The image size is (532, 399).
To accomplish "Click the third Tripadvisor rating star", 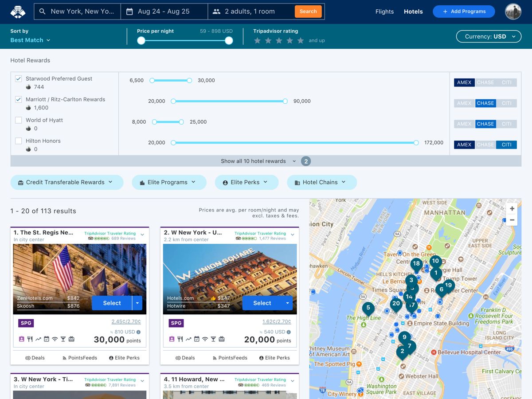I will tap(279, 41).
